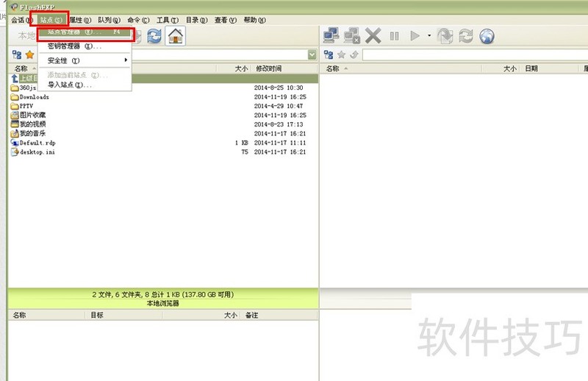Click the date 2014-8-25 10:30
Viewport: 588px width, 381px height.
[279, 88]
